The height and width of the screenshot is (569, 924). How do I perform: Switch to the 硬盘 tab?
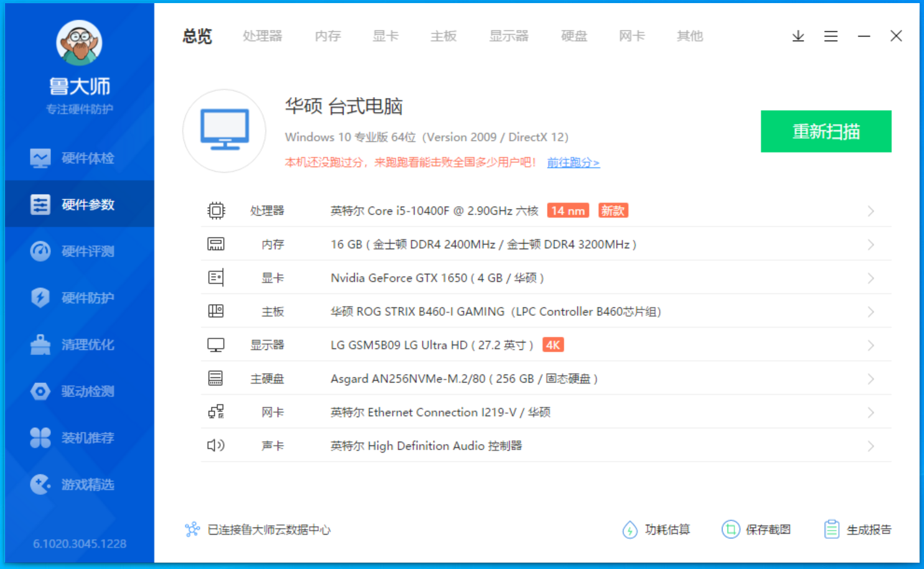(x=574, y=36)
